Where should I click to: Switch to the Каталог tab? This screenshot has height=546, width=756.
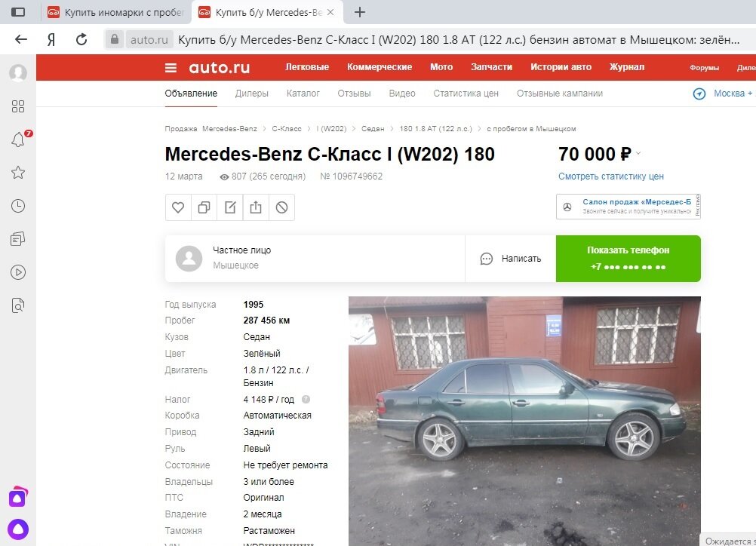[303, 94]
